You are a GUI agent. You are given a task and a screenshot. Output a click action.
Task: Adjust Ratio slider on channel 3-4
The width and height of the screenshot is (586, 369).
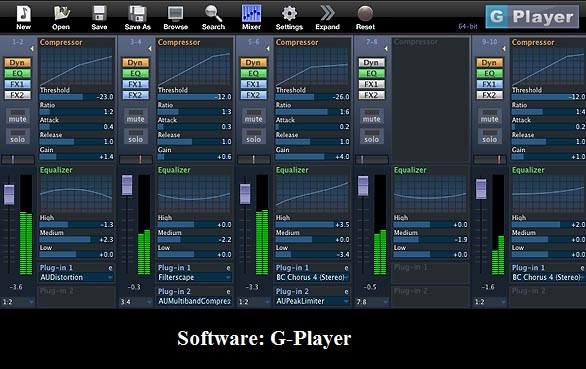[195, 112]
